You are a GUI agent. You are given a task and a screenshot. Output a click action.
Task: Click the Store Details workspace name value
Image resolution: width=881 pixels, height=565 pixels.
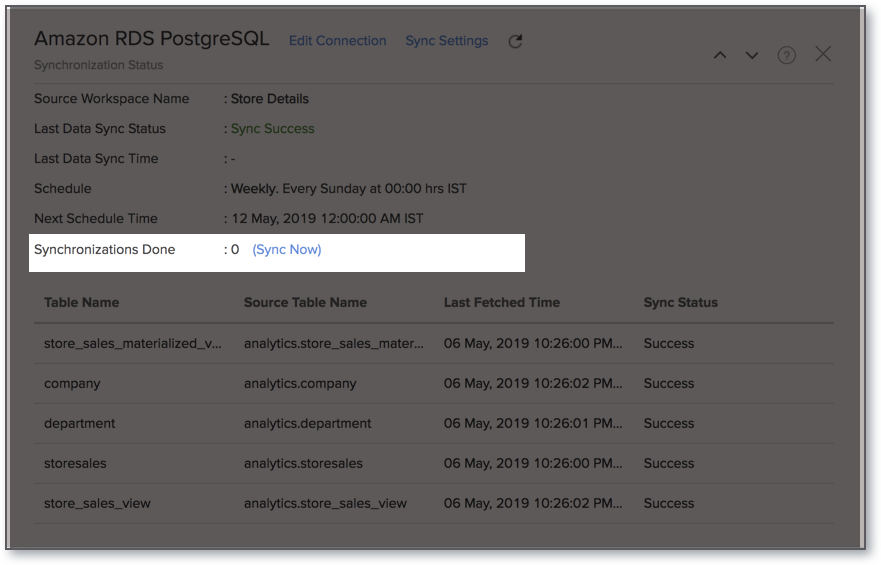click(x=270, y=99)
